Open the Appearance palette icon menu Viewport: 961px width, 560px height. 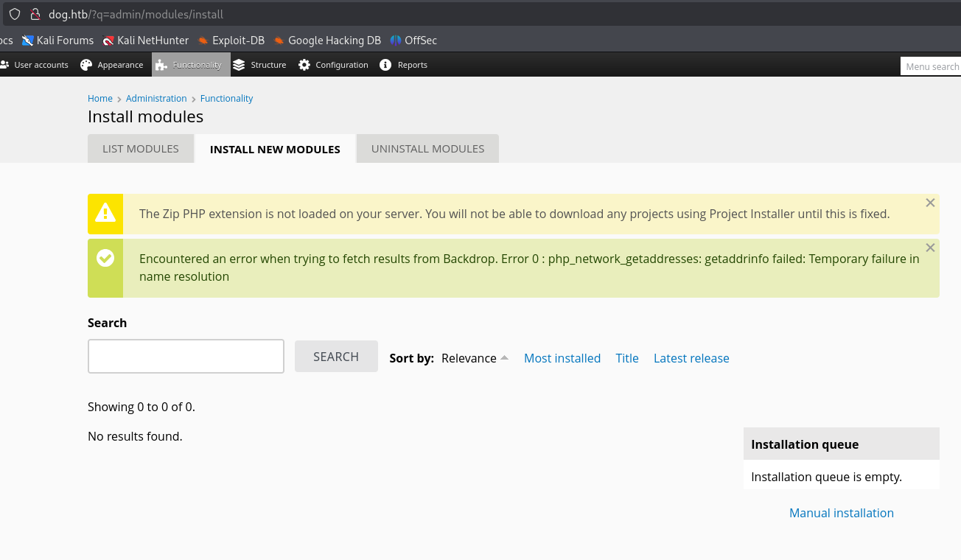point(86,65)
